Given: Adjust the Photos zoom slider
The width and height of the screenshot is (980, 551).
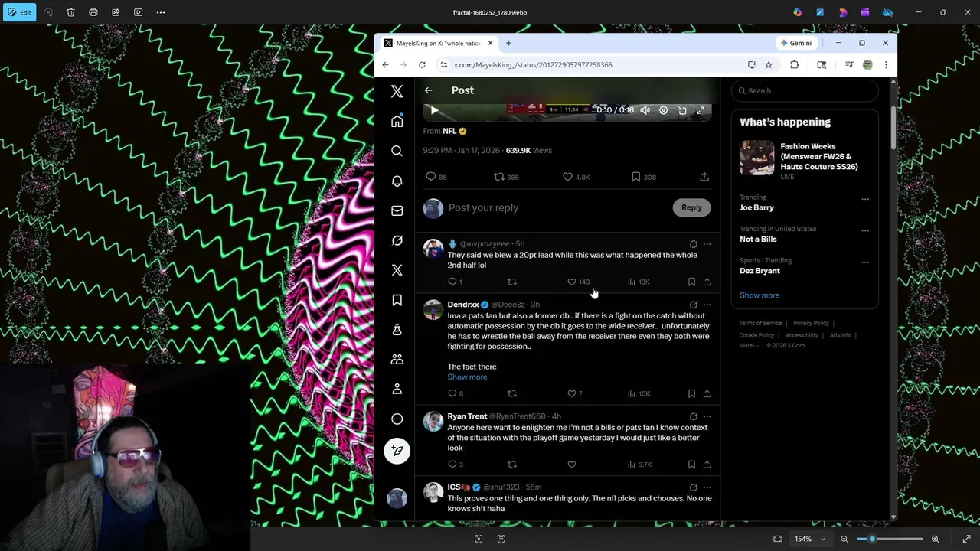Looking at the screenshot, I should [x=890, y=539].
